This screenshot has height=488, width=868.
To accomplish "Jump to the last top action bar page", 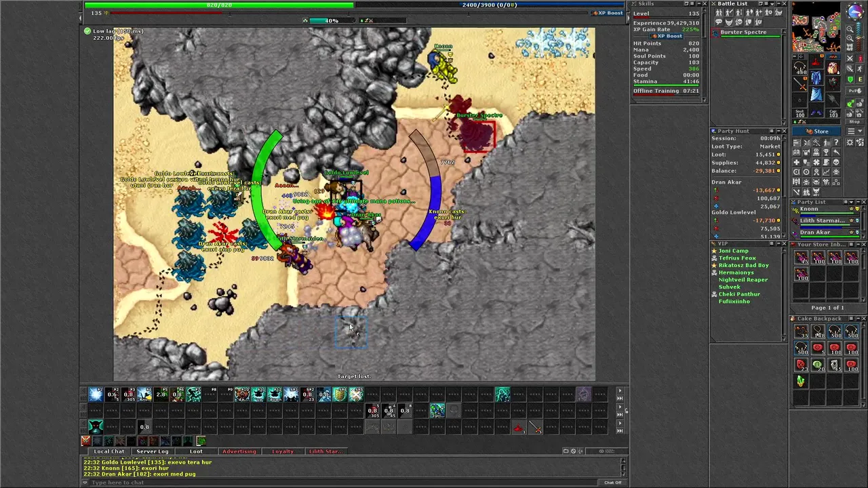I will (x=620, y=398).
